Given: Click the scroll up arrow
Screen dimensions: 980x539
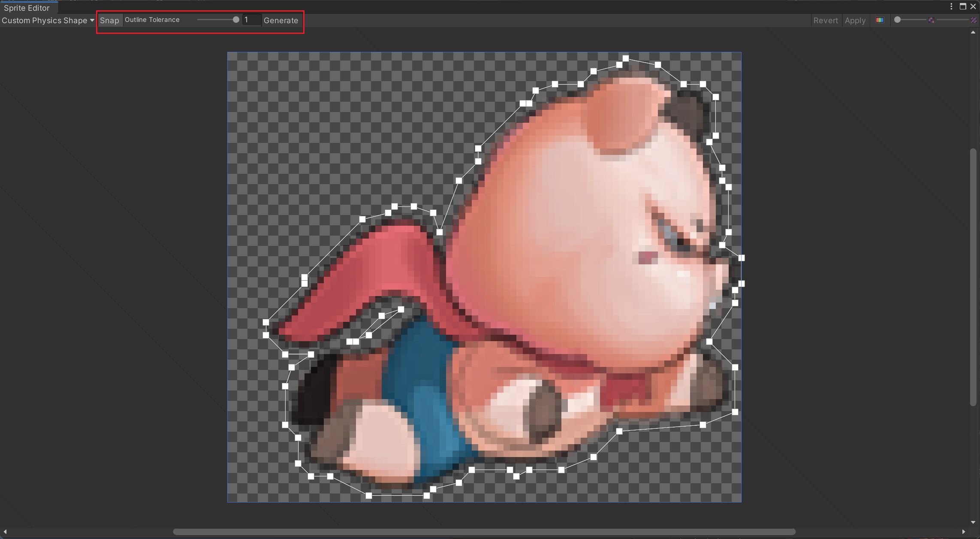Looking at the screenshot, I should pos(973,32).
